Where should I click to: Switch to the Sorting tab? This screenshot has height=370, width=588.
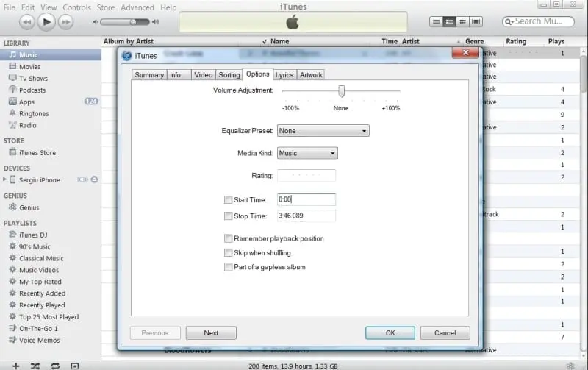pos(229,75)
